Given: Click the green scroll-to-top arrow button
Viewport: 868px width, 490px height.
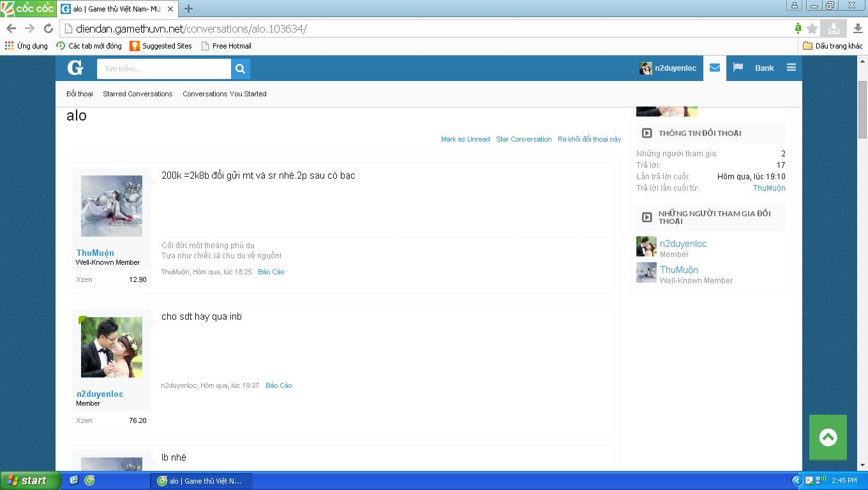Looking at the screenshot, I should click(x=828, y=437).
